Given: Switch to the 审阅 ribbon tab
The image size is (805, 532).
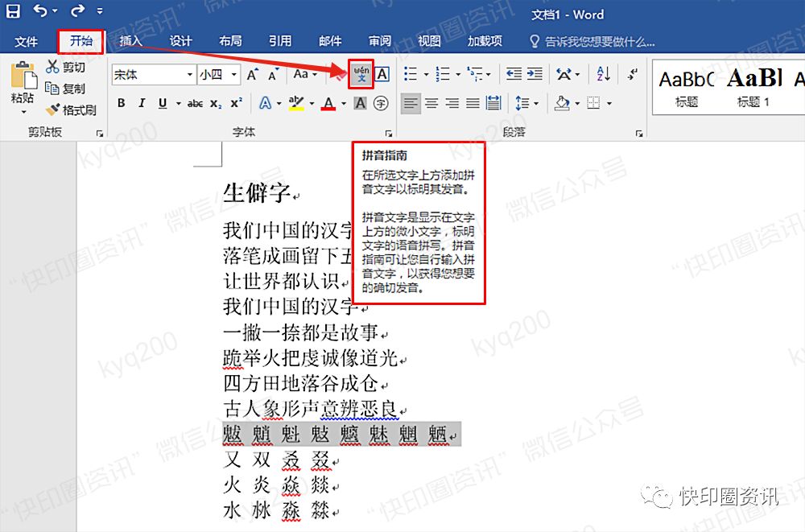Looking at the screenshot, I should coord(379,41).
